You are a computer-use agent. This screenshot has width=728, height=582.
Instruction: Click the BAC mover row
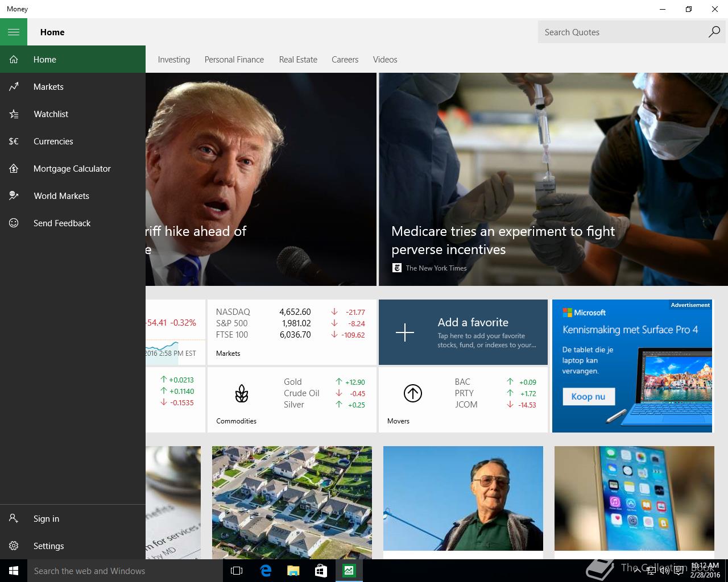click(x=495, y=382)
